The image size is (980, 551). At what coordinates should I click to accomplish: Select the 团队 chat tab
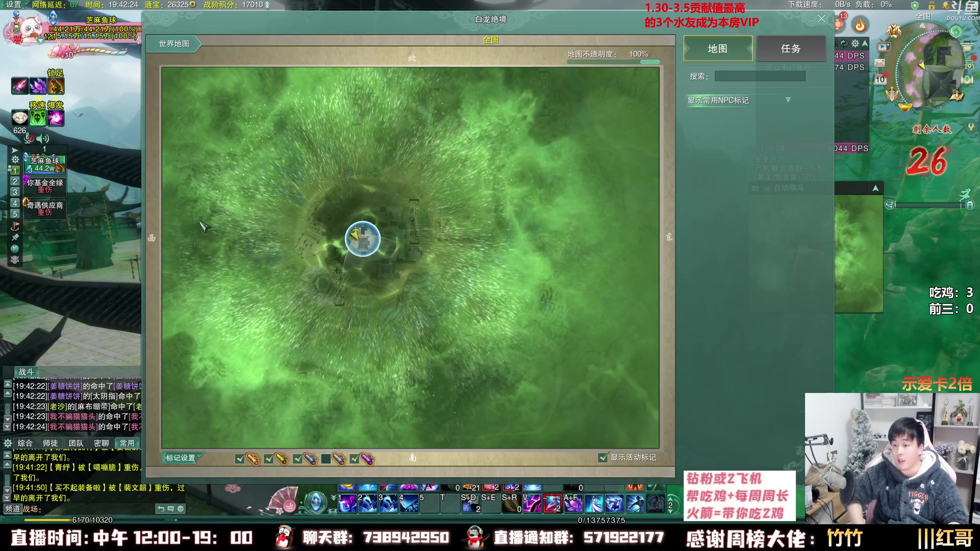(x=76, y=443)
